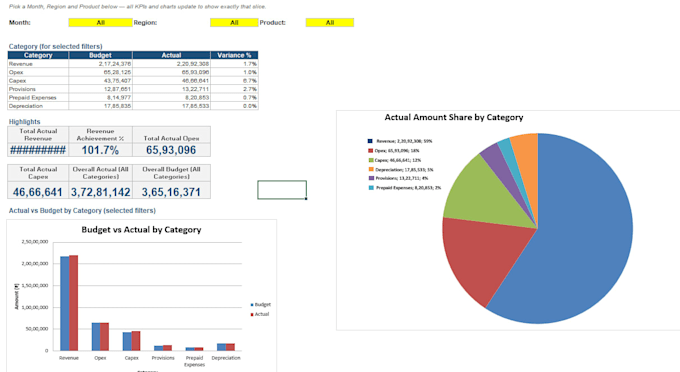
Task: Select the Capex budget cell 43,75,407
Action: click(x=100, y=81)
